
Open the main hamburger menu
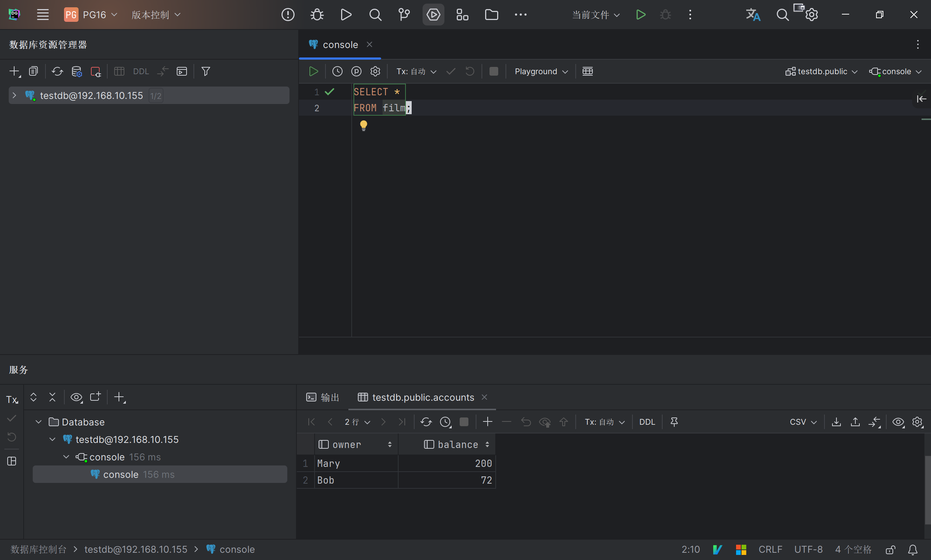click(x=43, y=15)
